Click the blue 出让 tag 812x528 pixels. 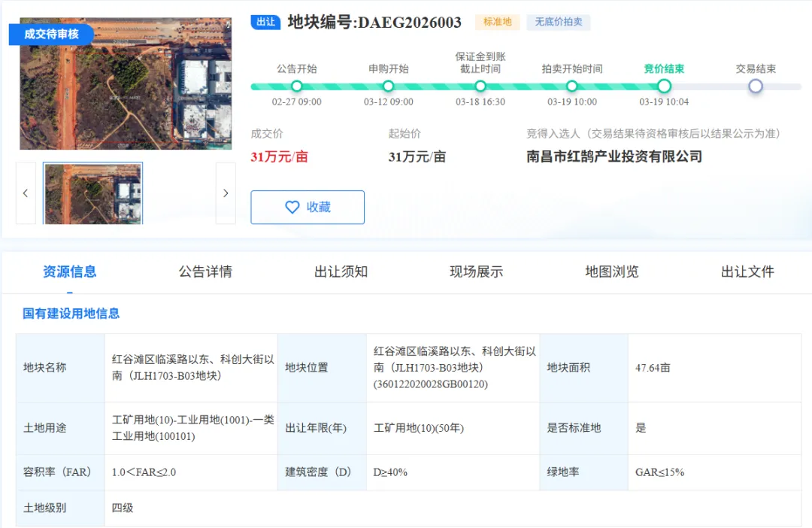(x=265, y=22)
